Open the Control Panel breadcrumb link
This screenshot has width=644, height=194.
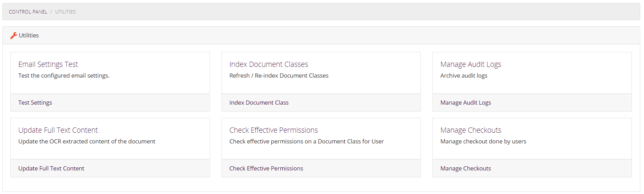(x=28, y=12)
